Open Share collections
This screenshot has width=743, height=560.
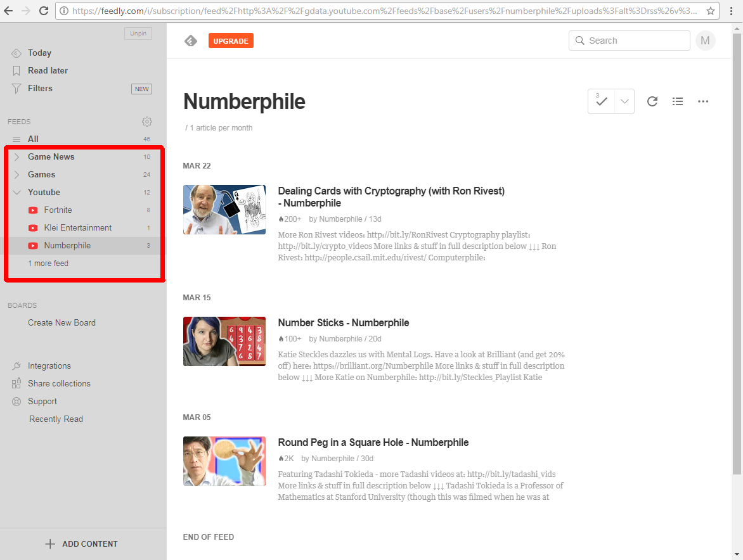pyautogui.click(x=59, y=383)
